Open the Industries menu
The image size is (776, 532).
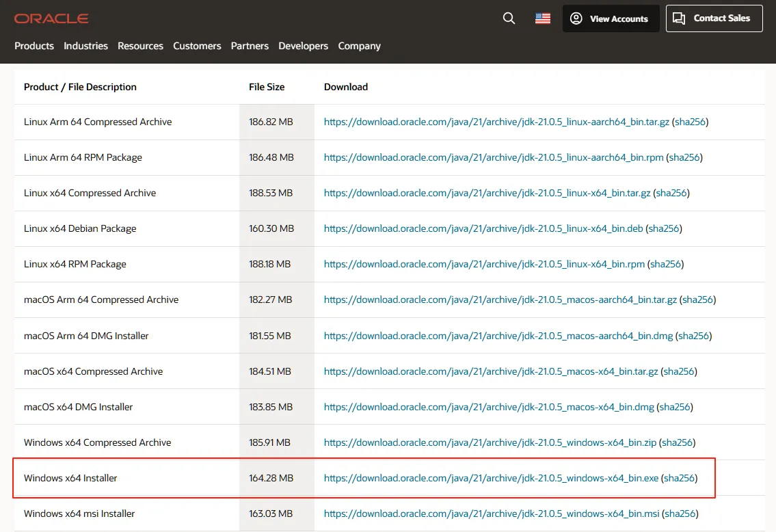point(85,46)
